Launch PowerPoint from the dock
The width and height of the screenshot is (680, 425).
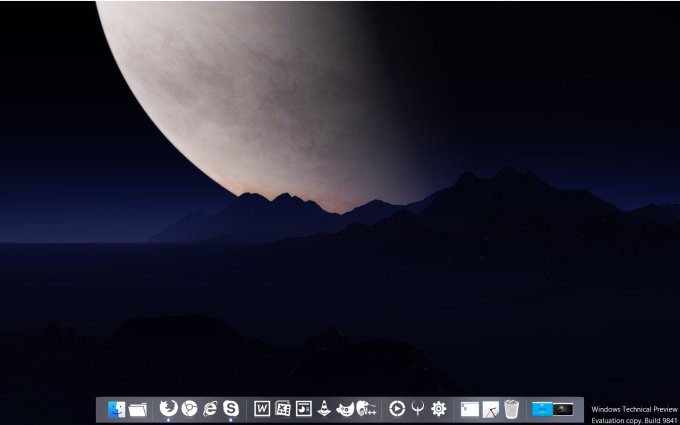point(304,408)
